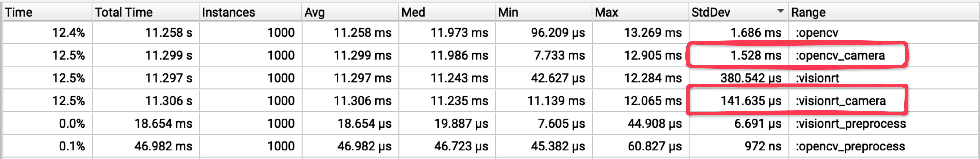Viewport: 980px width, 159px height.
Task: Sort table by Time column header
Action: (x=19, y=13)
